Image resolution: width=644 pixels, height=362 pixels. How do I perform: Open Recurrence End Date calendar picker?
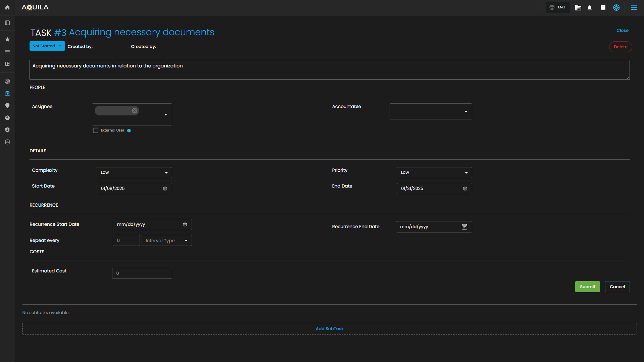pyautogui.click(x=464, y=227)
